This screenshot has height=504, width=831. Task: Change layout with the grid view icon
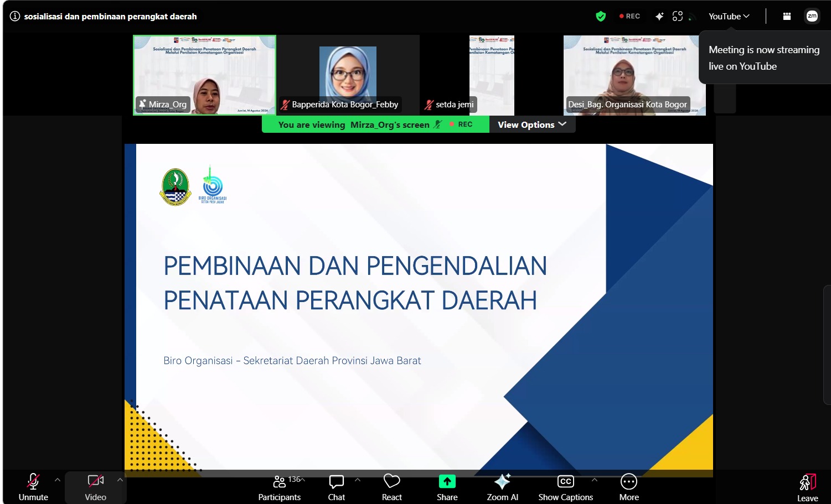tap(787, 17)
